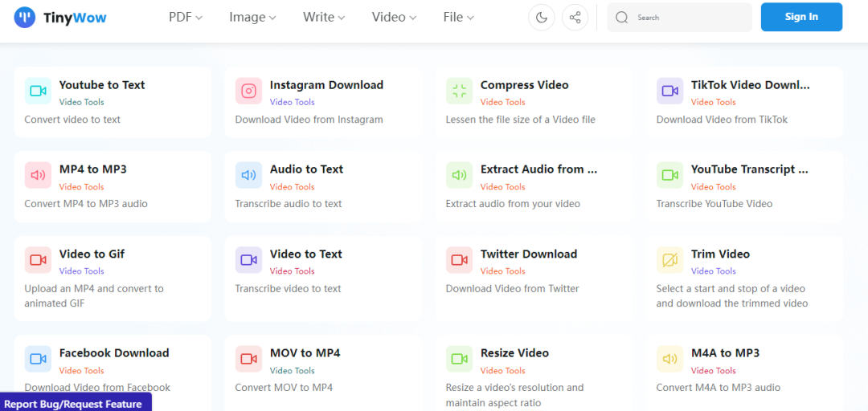Open the Video to Gif title
This screenshot has height=411, width=868.
(x=92, y=254)
